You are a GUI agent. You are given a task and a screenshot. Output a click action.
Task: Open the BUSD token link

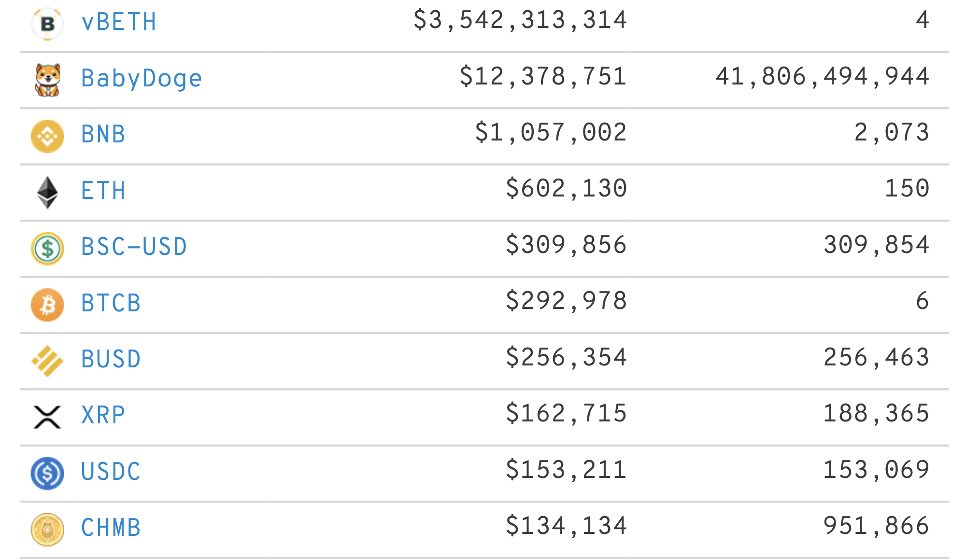point(111,359)
